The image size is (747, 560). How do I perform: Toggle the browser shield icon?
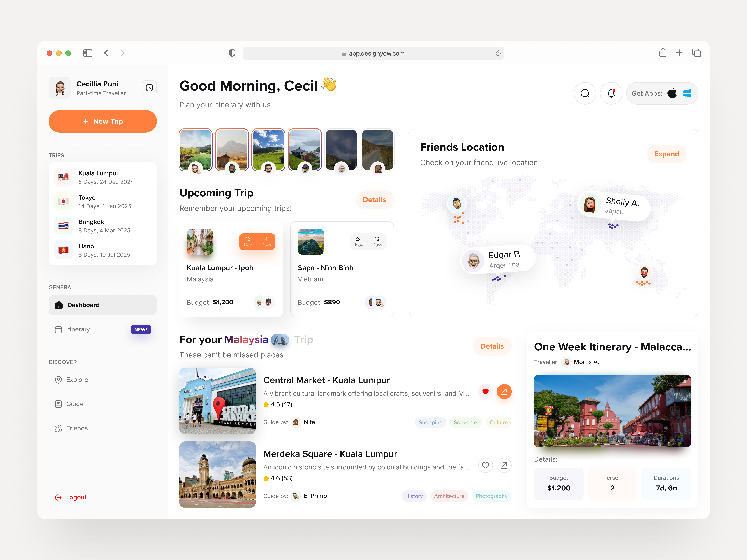tap(232, 53)
